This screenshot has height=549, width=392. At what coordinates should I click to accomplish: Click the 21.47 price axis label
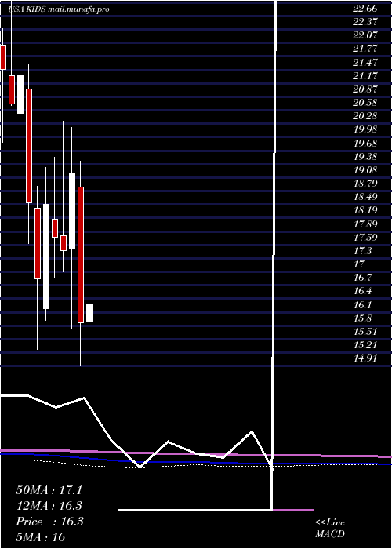pos(365,63)
